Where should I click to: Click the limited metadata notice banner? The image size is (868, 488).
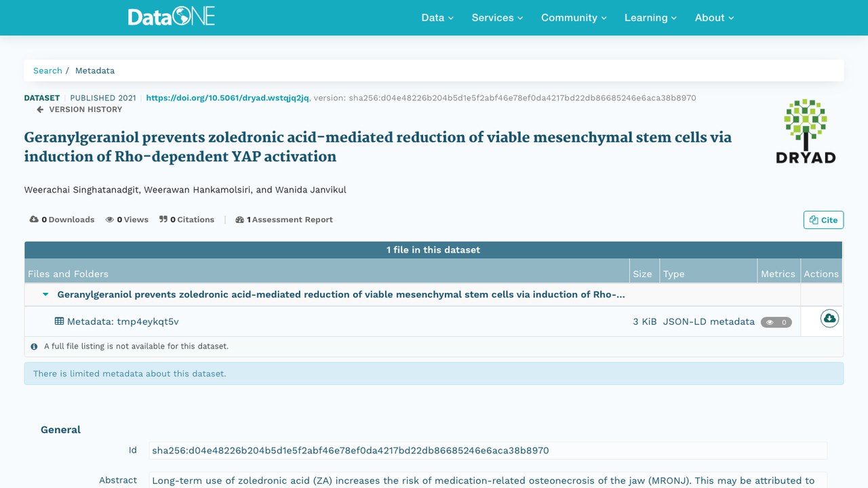click(x=434, y=373)
